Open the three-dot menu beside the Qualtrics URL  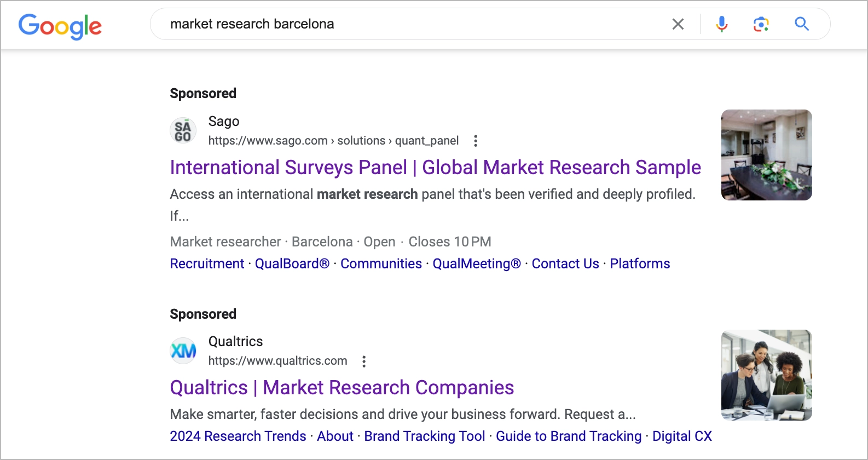pos(364,361)
